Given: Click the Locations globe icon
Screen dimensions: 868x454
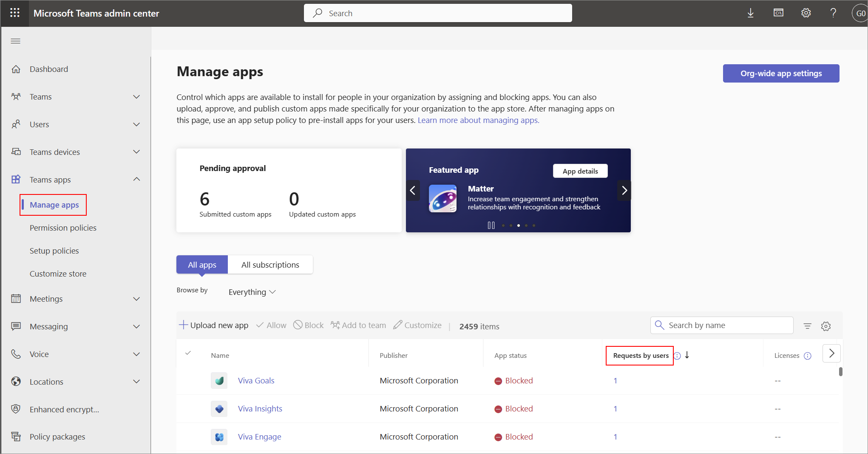Looking at the screenshot, I should click(16, 382).
